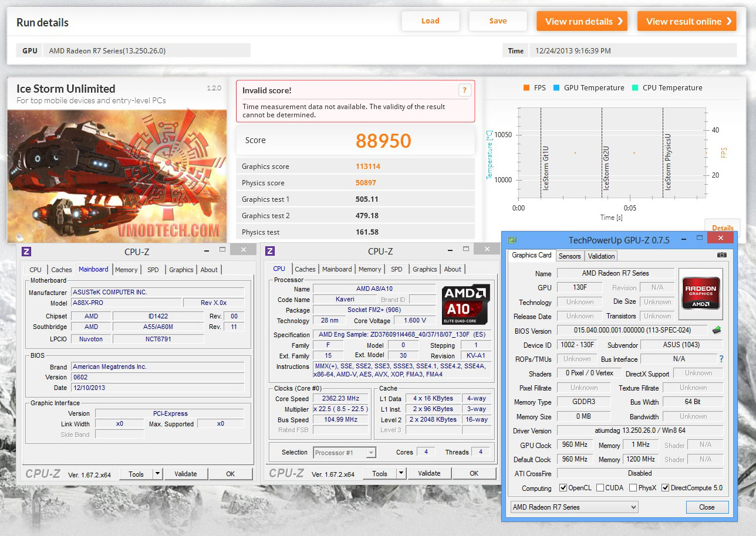This screenshot has height=536, width=756.
Task: Click the Physics score value 50897
Action: (x=366, y=183)
